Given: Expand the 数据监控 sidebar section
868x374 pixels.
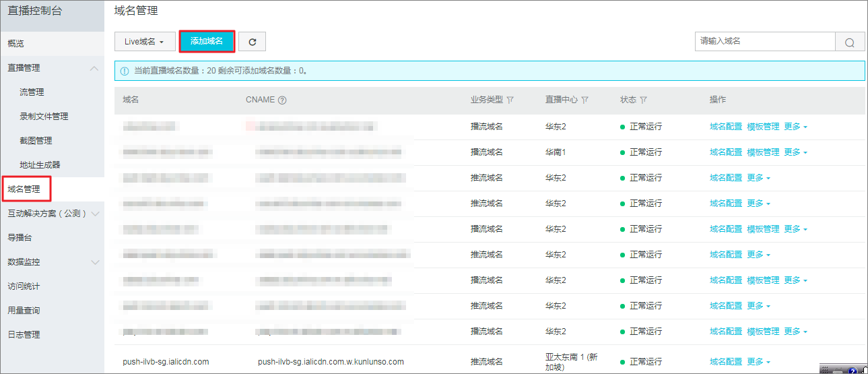Looking at the screenshot, I should point(94,262).
